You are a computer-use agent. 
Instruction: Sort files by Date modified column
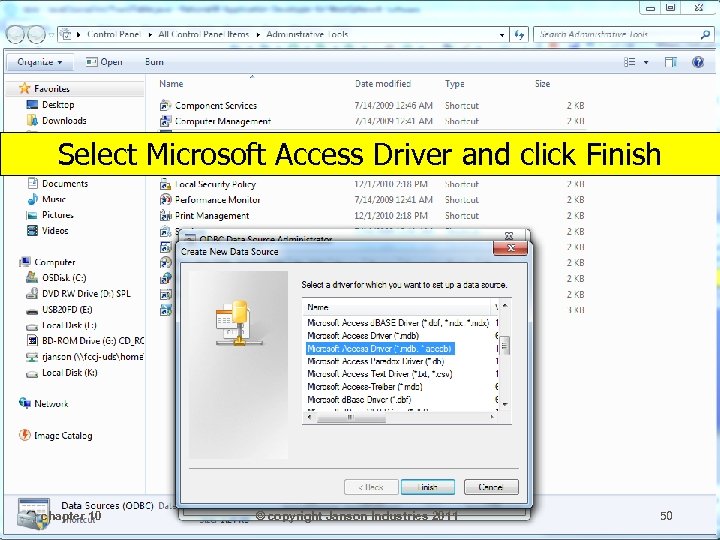(x=383, y=84)
